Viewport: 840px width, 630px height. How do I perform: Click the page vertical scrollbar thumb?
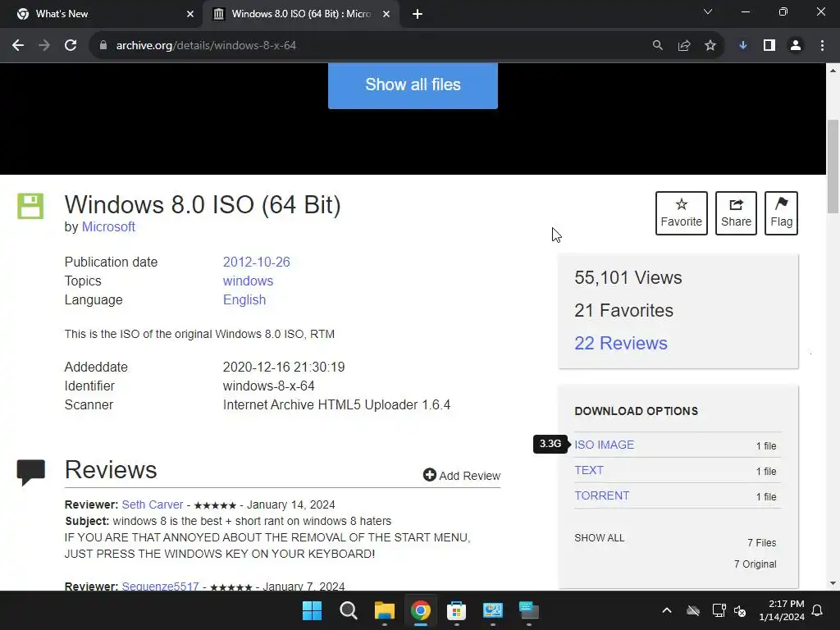pos(833,167)
